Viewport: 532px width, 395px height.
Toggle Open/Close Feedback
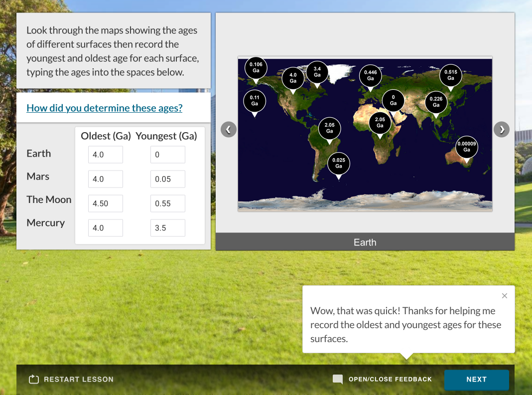coord(390,379)
